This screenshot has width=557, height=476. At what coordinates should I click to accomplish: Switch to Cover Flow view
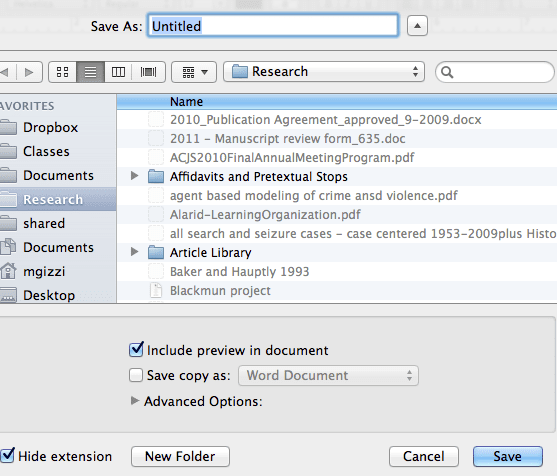[x=148, y=72]
